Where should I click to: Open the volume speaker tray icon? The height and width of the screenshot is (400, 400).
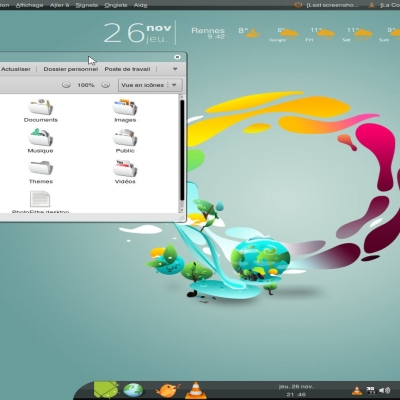(385, 390)
